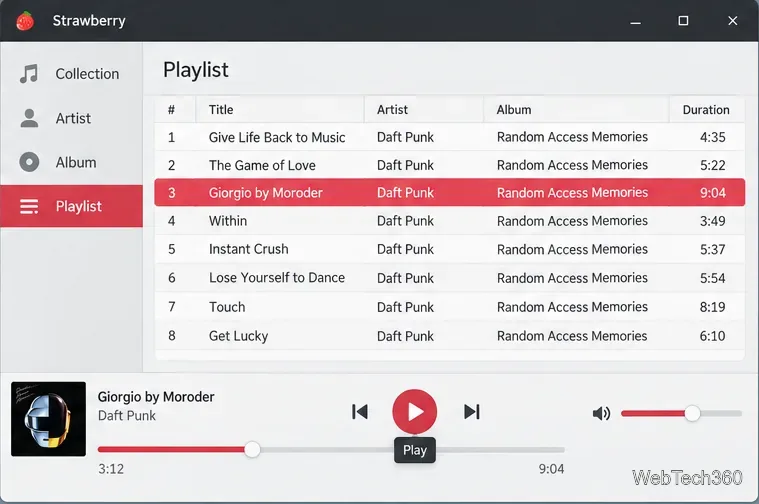The image size is (759, 504).
Task: Click the now-playing title Giorgio by Moroder
Action: (x=156, y=397)
